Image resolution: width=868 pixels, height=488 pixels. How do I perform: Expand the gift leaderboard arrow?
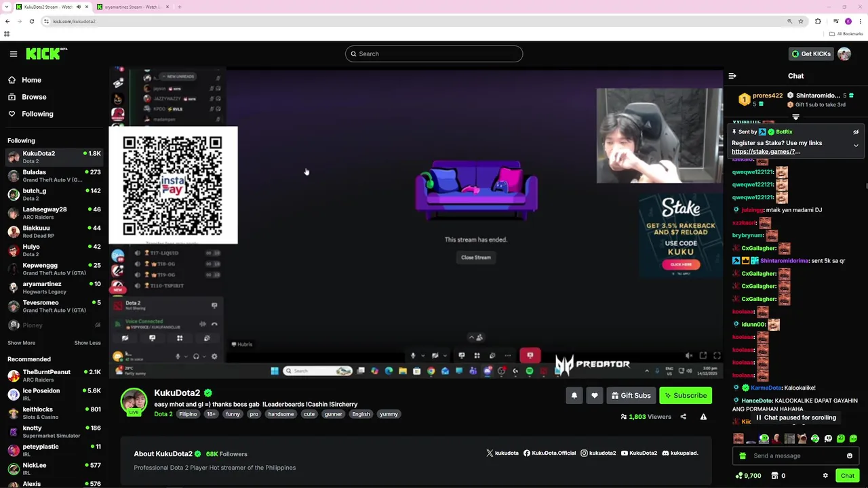pyautogui.click(x=796, y=117)
